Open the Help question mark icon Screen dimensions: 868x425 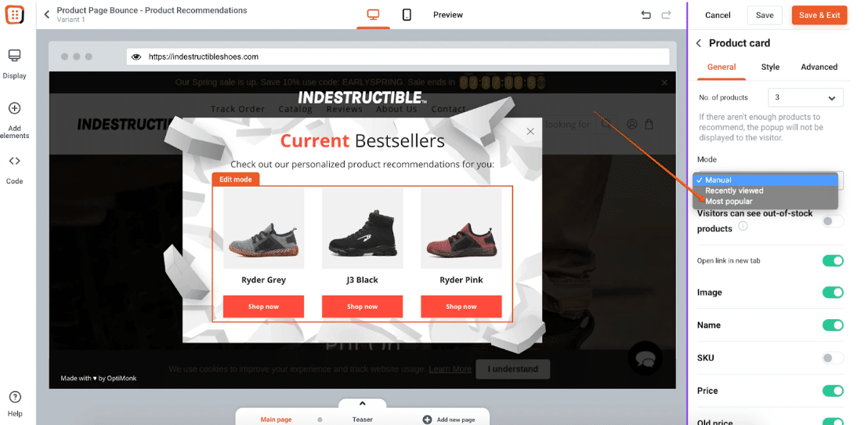click(15, 397)
